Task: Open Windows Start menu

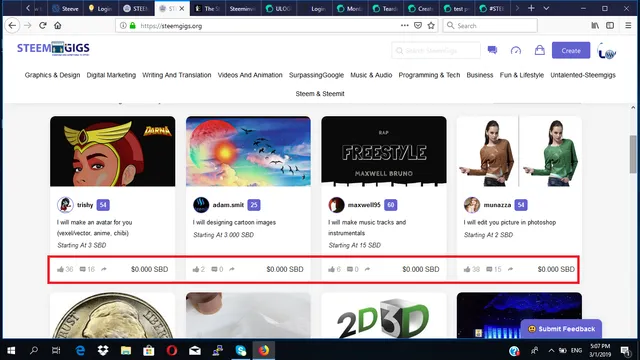Action: coord(11,350)
